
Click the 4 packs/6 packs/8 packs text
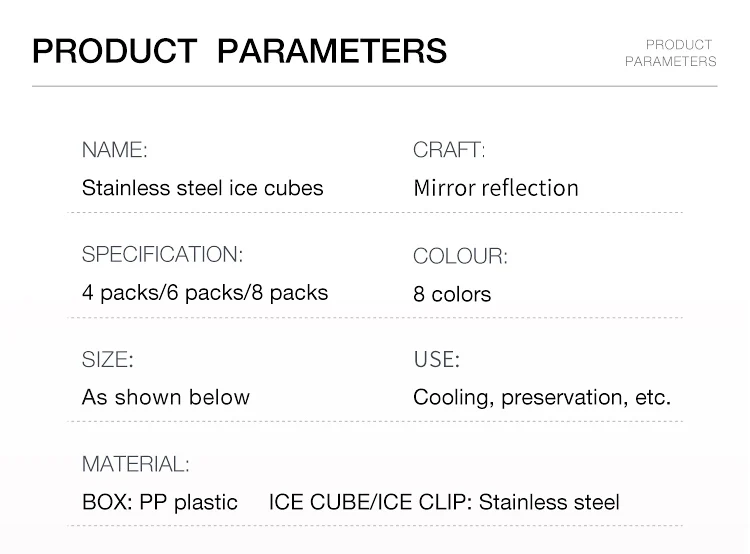coord(205,293)
